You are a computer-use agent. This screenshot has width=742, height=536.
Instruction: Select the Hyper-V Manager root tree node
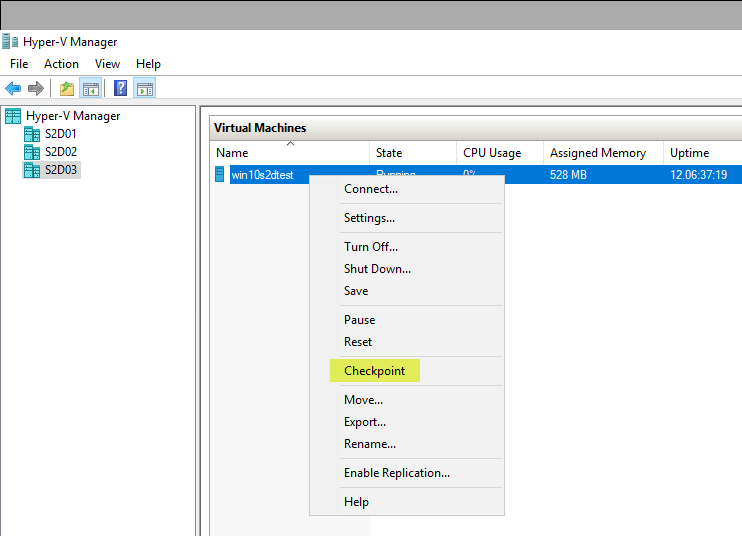pyautogui.click(x=73, y=116)
